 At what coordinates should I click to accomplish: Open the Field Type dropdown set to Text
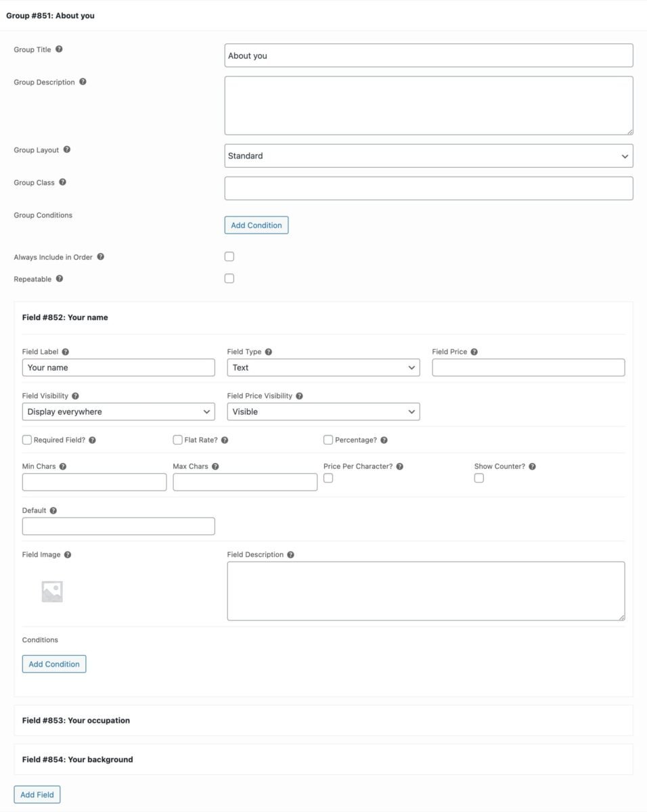[x=323, y=367]
